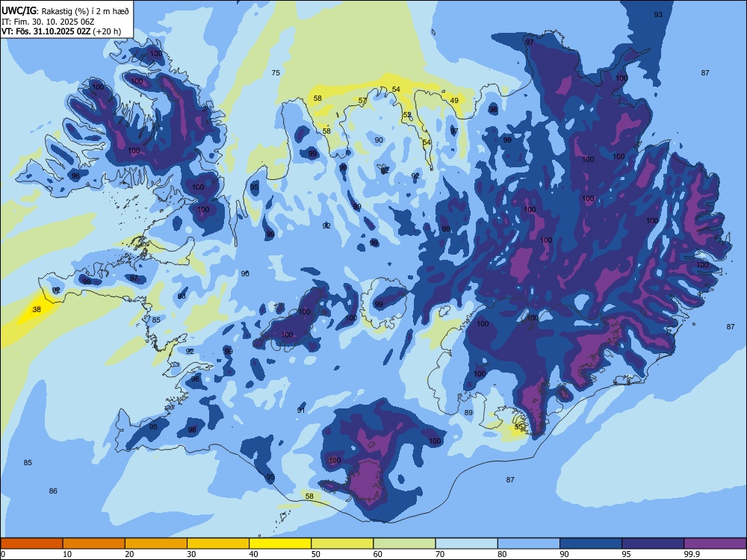Pick the 60–70 light green legend swatch
The image size is (747, 560).
[x=404, y=544]
